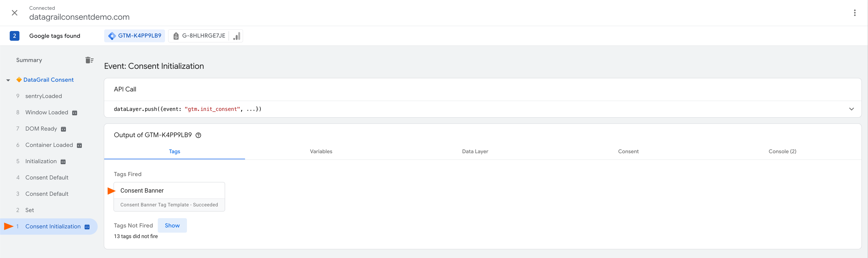This screenshot has height=258, width=868.
Task: Click the datagrailconsentdemo.com domain title
Action: tap(80, 17)
